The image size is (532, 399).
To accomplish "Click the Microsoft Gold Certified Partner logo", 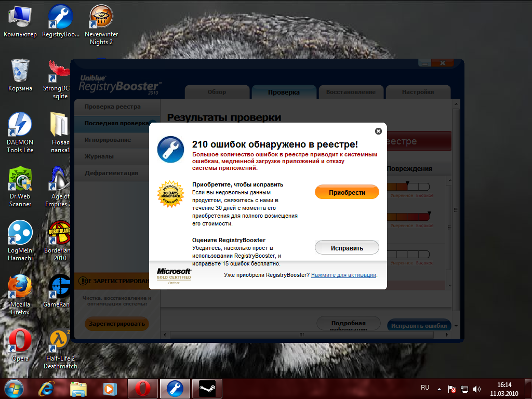I will click(x=174, y=276).
